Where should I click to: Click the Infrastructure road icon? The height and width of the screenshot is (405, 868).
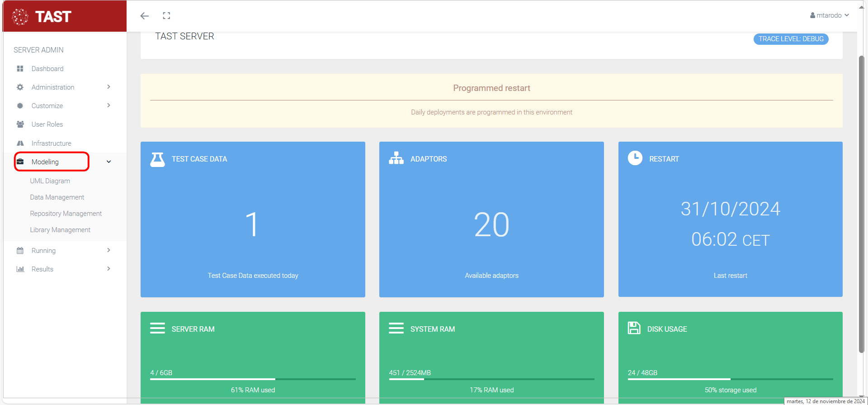pyautogui.click(x=20, y=143)
